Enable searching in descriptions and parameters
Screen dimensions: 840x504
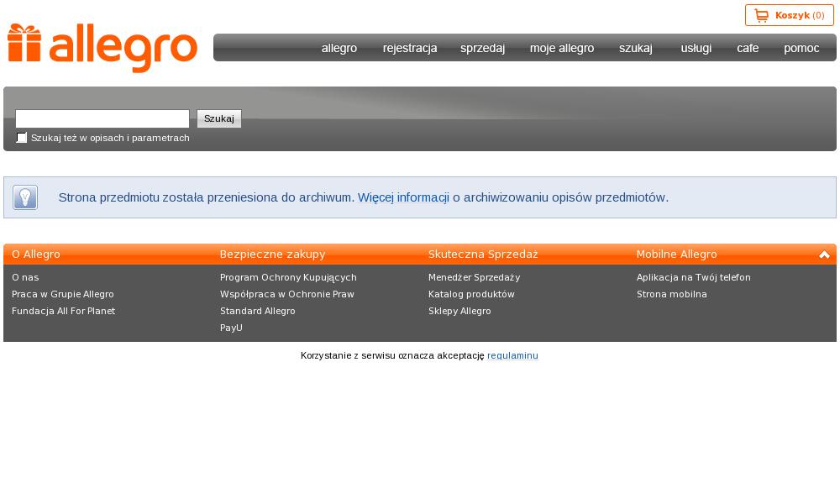tap(22, 138)
